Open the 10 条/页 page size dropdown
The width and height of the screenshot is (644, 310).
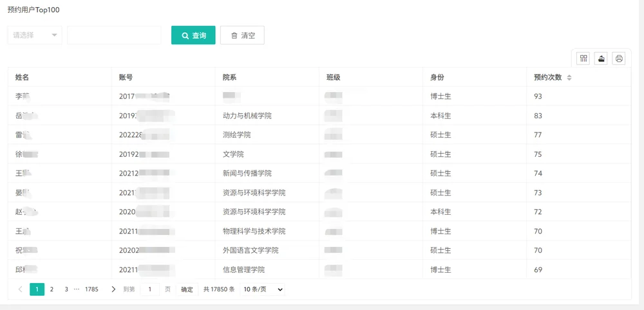[x=263, y=289]
